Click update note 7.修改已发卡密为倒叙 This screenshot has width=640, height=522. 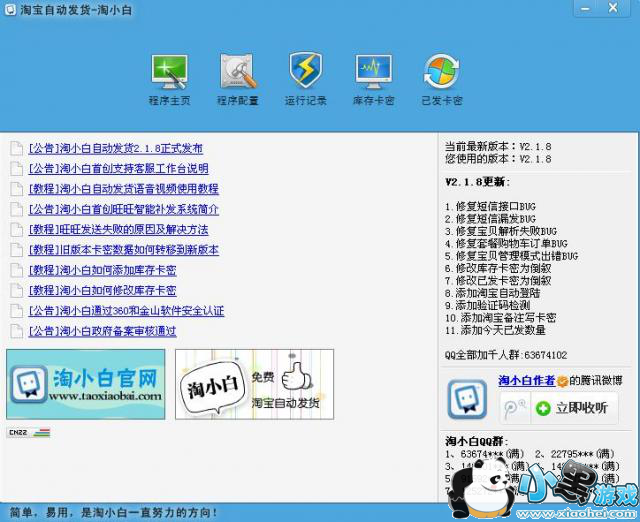(498, 281)
